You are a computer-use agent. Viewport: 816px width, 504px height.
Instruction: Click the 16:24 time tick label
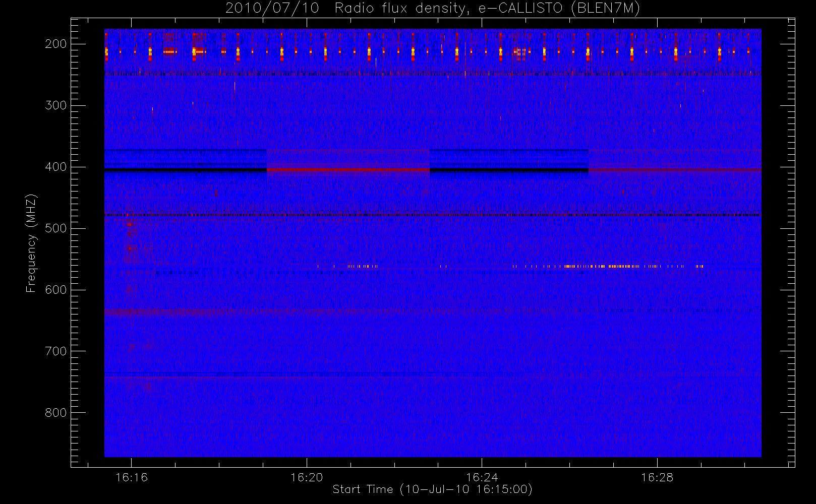[482, 477]
